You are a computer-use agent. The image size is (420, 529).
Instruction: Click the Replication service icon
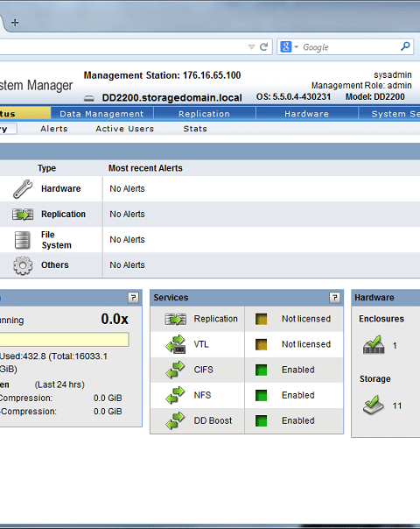[x=175, y=319]
